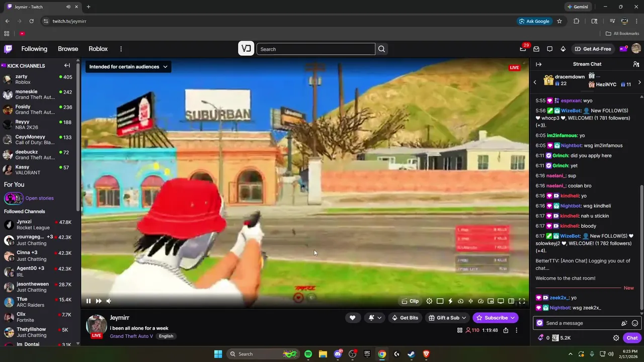
Task: Follow heart button for Jeymirr
Action: point(352,318)
